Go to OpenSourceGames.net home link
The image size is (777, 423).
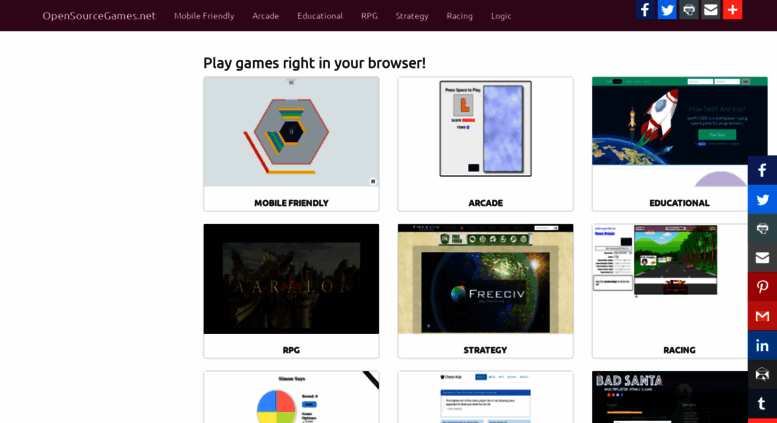click(x=99, y=16)
